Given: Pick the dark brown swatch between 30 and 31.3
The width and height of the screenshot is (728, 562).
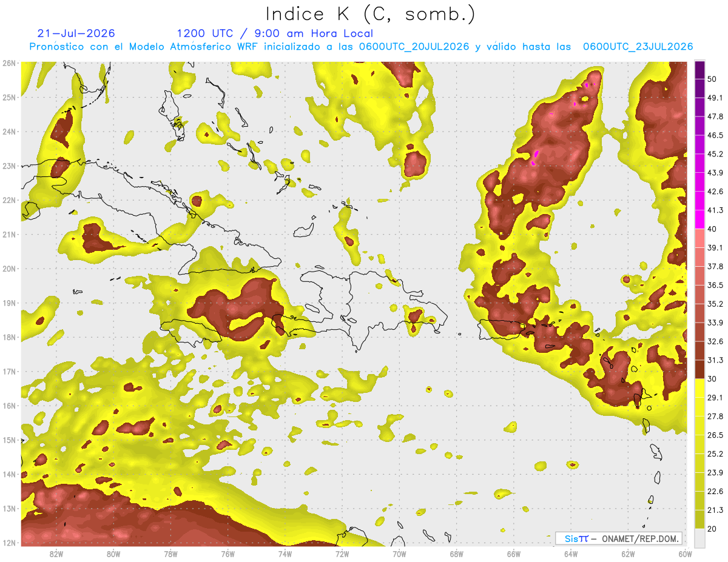Looking at the screenshot, I should coord(699,369).
